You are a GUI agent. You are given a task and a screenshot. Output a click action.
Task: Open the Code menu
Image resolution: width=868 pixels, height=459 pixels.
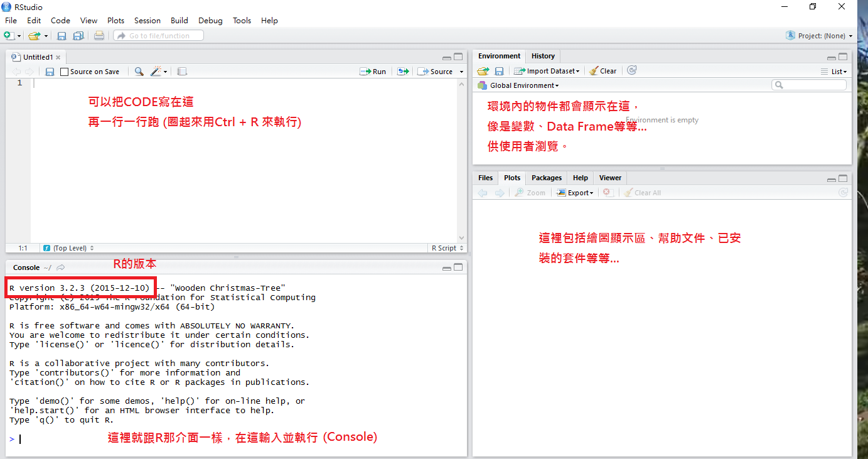[60, 21]
